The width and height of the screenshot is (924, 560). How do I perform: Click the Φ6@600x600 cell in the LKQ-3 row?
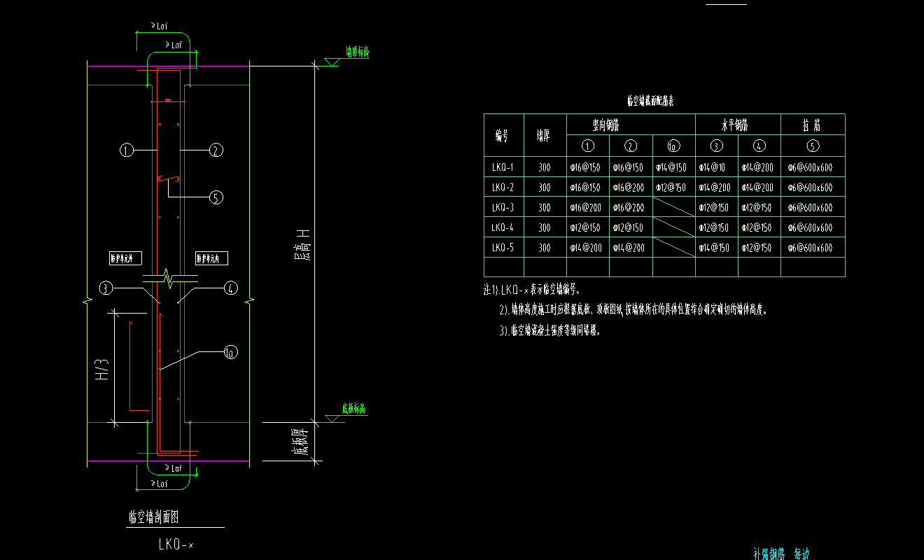[x=813, y=208]
